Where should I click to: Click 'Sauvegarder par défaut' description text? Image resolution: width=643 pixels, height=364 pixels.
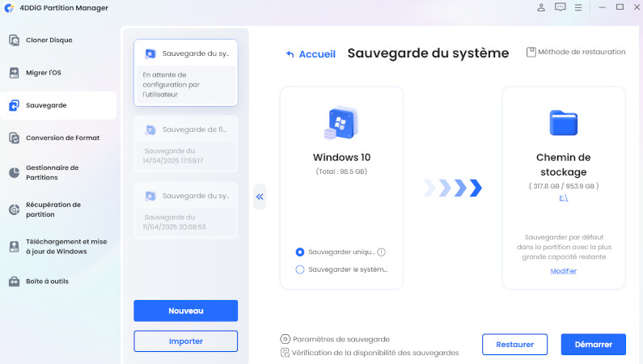pos(564,248)
